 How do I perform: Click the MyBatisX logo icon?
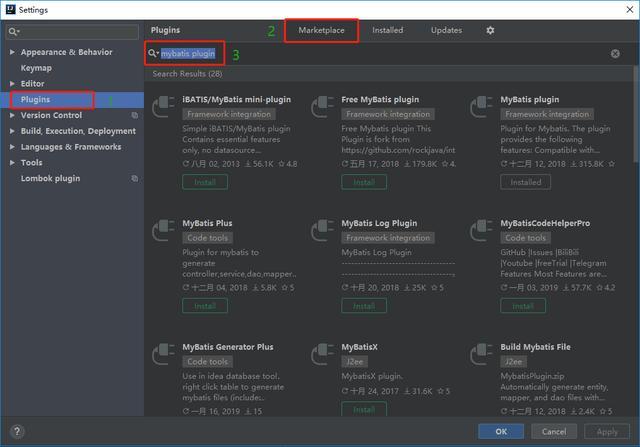(322, 354)
